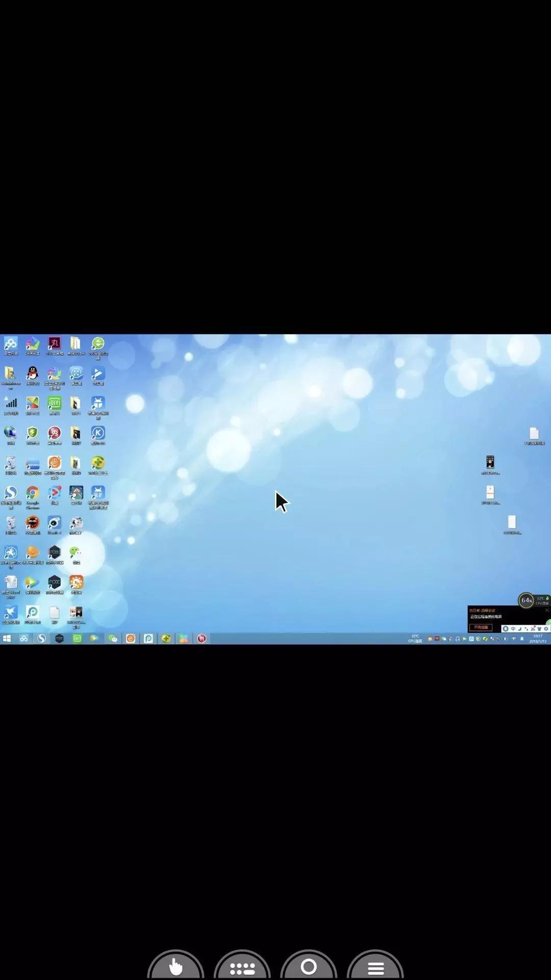Open the Baidu Netdisk desktop shortcut
Viewport: 551px width, 980px height.
[11, 345]
